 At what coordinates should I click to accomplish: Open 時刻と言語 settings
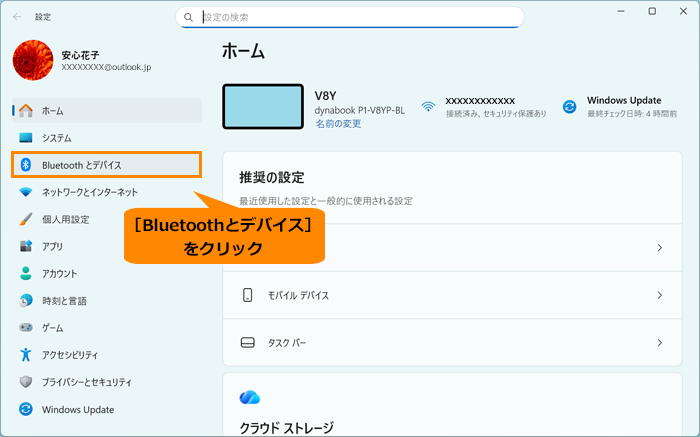[x=107, y=300]
